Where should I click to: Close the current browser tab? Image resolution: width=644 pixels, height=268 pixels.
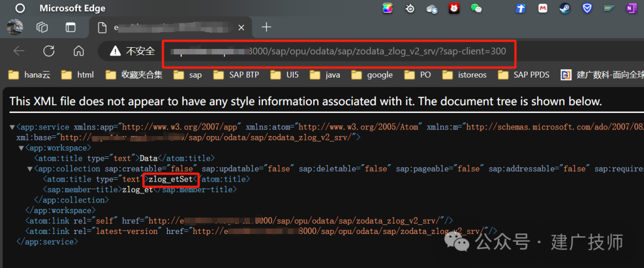(241, 27)
